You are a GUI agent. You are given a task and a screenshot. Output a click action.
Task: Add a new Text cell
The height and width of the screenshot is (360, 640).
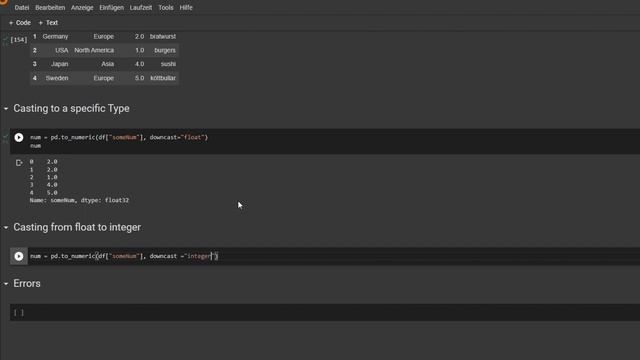(48, 22)
